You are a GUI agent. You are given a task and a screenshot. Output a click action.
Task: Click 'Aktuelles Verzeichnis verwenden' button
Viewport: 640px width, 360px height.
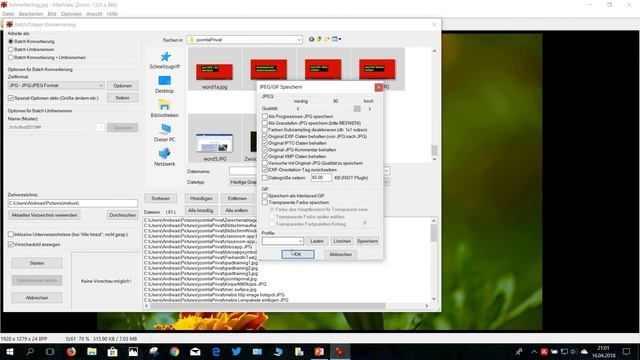[x=44, y=215]
